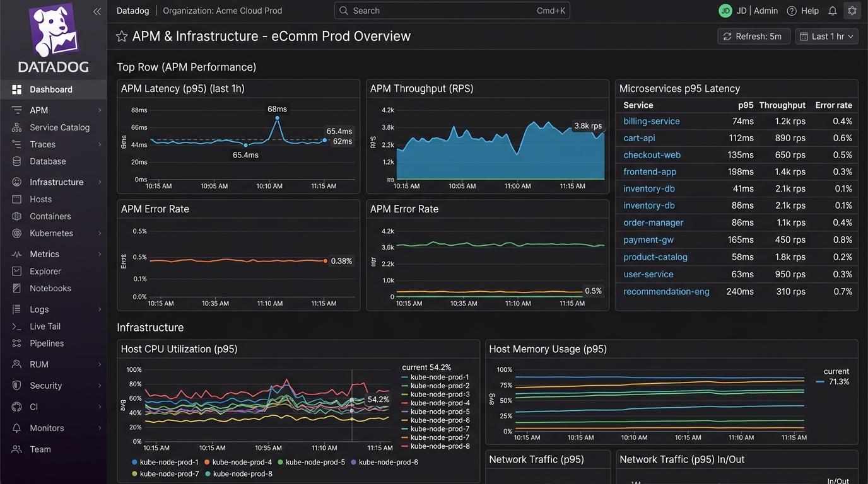Collapse the sidebar with double-chevron icon
The height and width of the screenshot is (484, 868).
point(97,11)
